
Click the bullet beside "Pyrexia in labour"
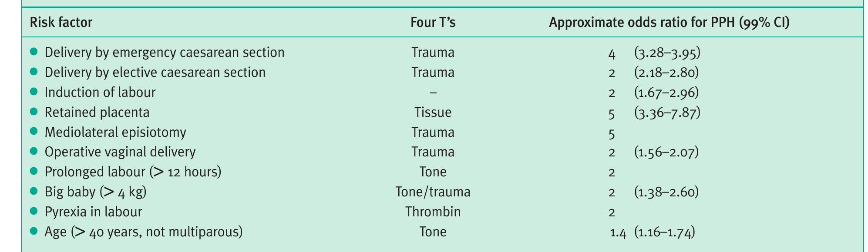34,212
